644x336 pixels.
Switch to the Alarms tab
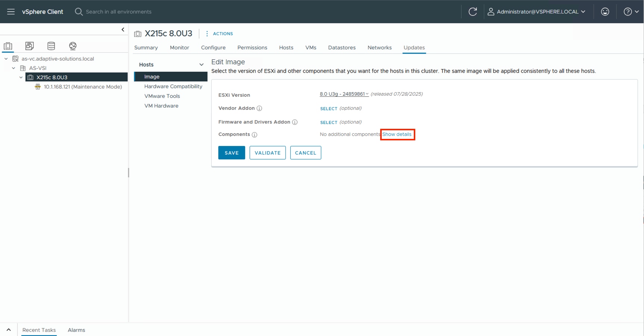76,330
